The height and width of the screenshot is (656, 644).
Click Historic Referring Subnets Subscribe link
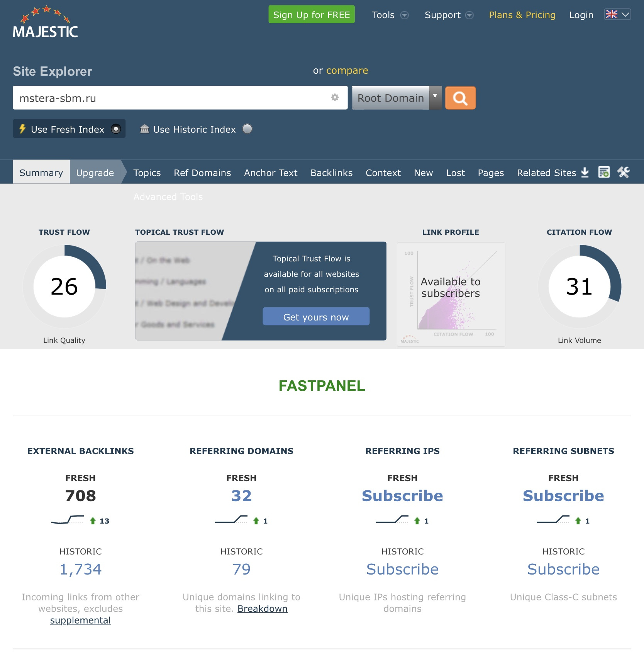pyautogui.click(x=563, y=569)
